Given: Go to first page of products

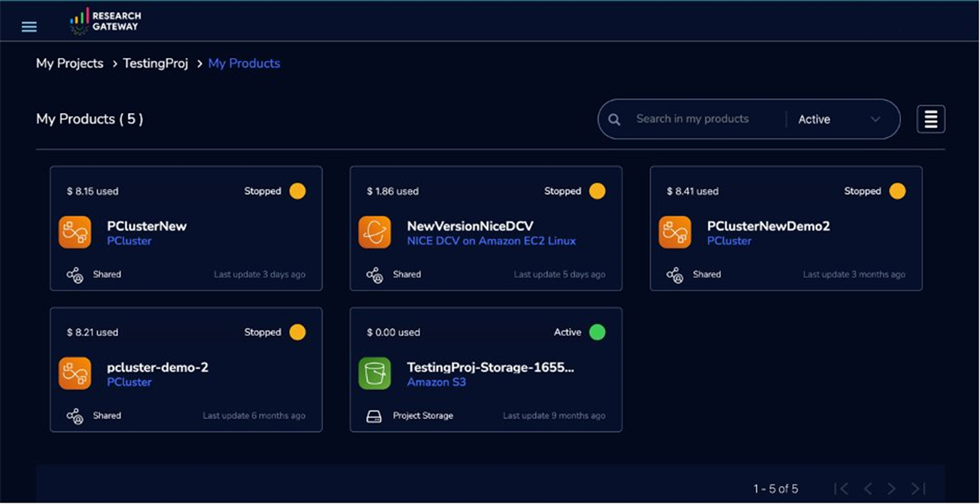Looking at the screenshot, I should point(842,489).
